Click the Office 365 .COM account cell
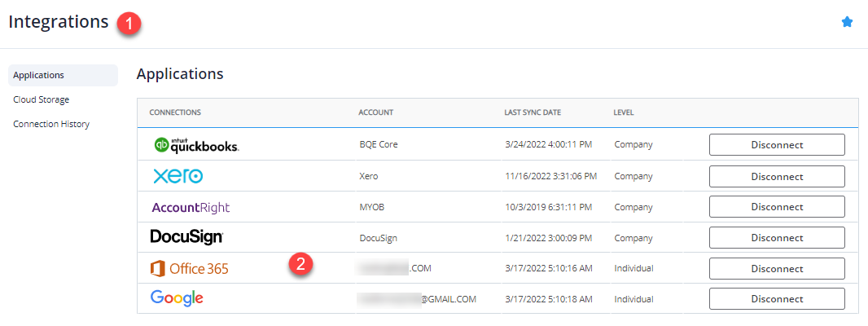The width and height of the screenshot is (868, 326). tap(393, 268)
